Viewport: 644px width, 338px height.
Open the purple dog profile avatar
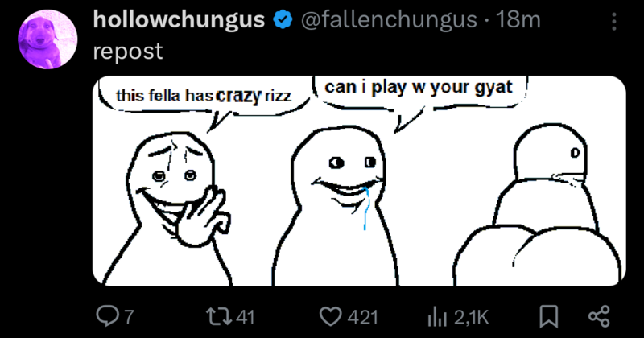tap(47, 39)
